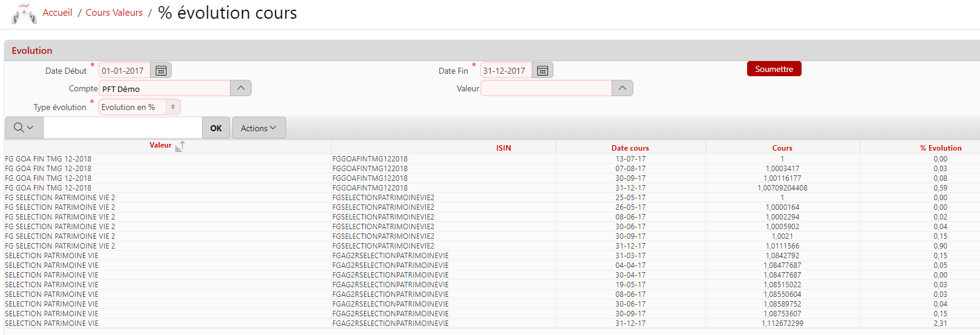980x335 pixels.
Task: Open the Date Début calendar picker
Action: click(161, 71)
